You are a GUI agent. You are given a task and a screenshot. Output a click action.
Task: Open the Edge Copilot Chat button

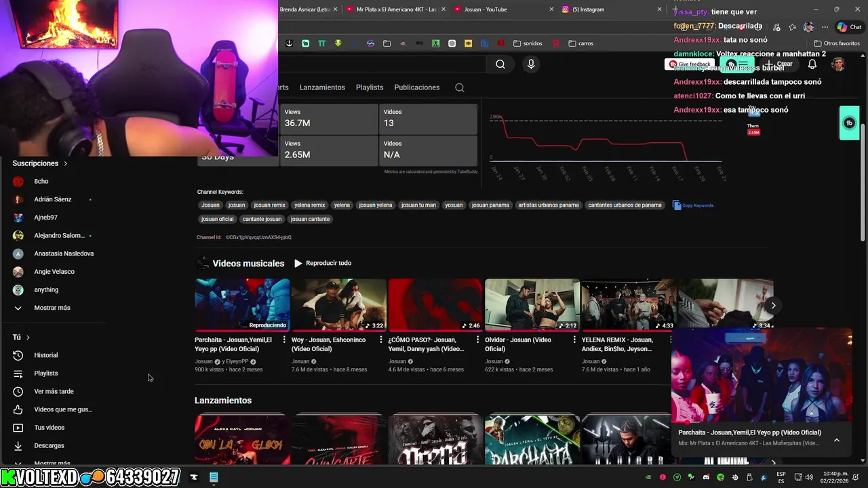pyautogui.click(x=849, y=27)
